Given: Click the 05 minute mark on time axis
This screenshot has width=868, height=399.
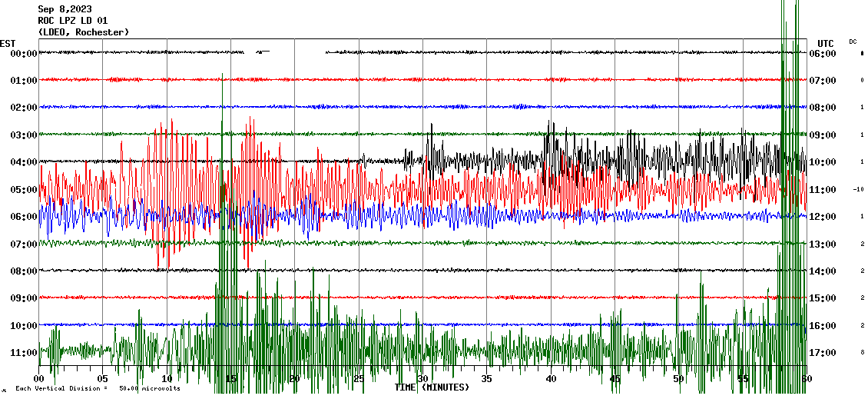Looking at the screenshot, I should (103, 379).
